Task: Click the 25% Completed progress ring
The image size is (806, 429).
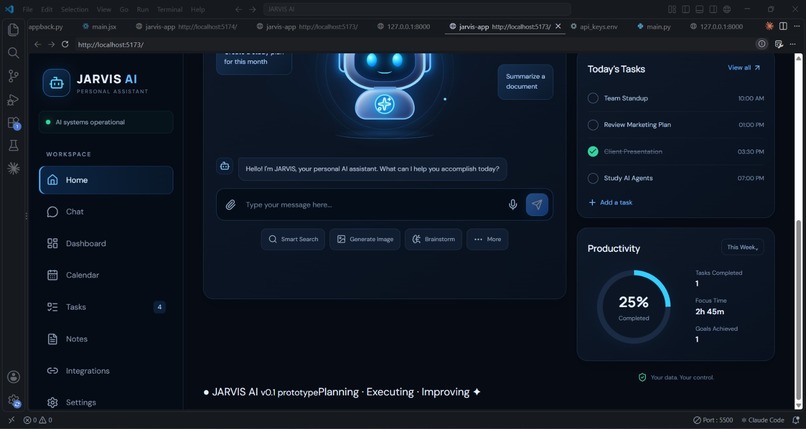Action: (633, 307)
